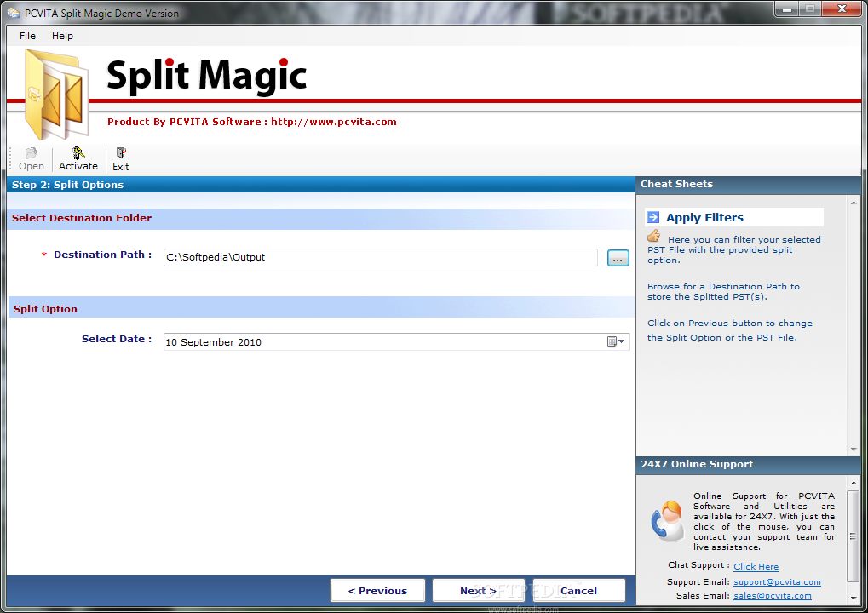The image size is (868, 613).
Task: Click the Online Support scrollbar thumb
Action: 853,536
